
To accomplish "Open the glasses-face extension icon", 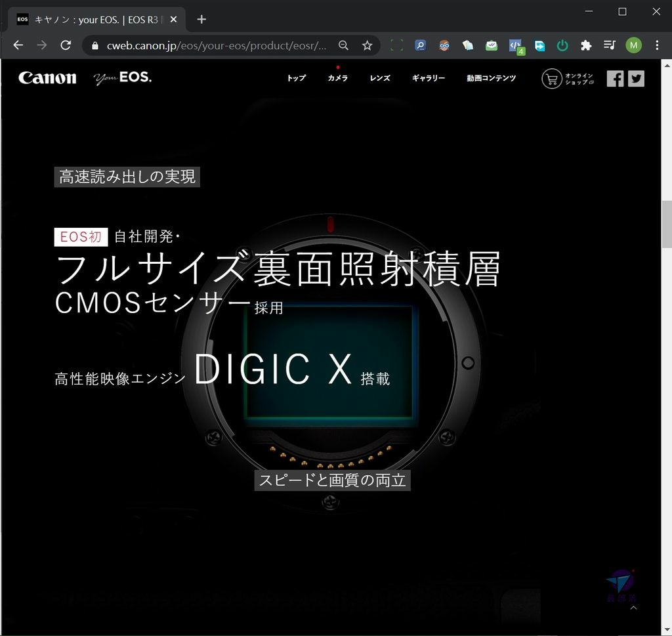I will tap(444, 45).
